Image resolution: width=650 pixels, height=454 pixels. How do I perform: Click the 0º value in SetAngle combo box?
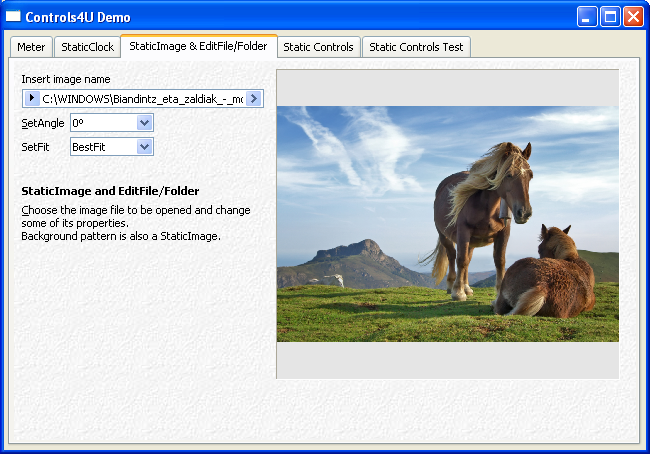[102, 123]
